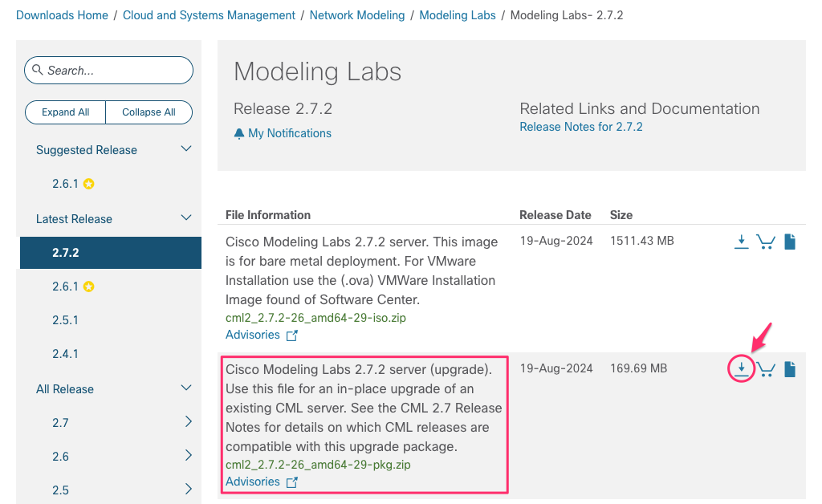Open Release Notes for 2.7.2
This screenshot has height=504, width=822.
(581, 127)
